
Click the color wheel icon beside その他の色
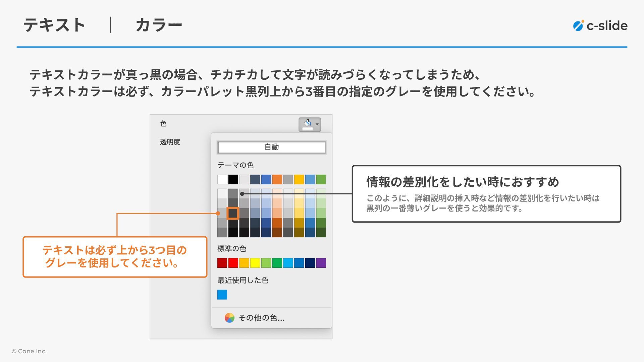pyautogui.click(x=229, y=318)
